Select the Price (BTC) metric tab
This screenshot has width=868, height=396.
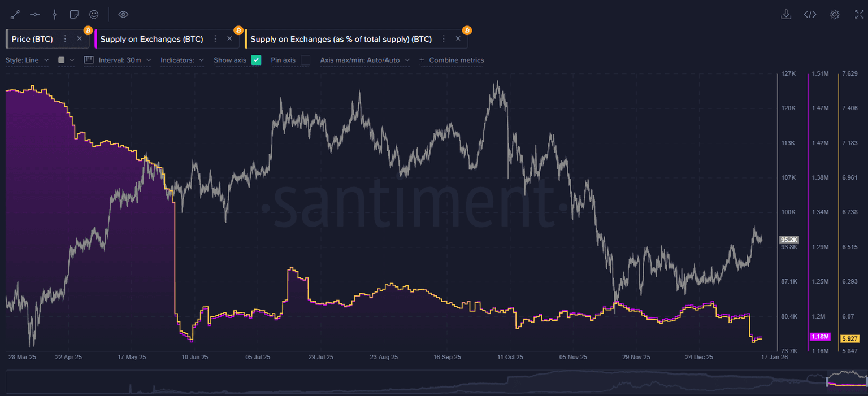coord(32,39)
